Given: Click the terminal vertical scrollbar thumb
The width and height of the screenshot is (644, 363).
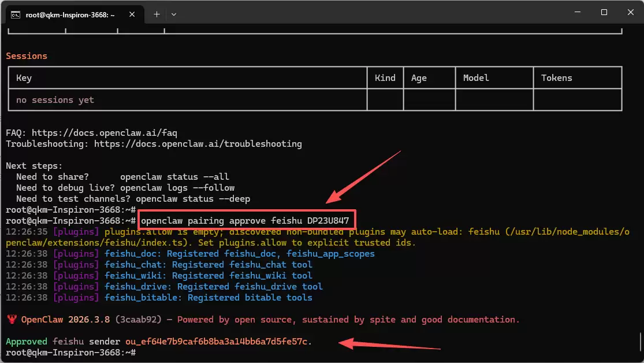Looking at the screenshot, I should pos(641,342).
